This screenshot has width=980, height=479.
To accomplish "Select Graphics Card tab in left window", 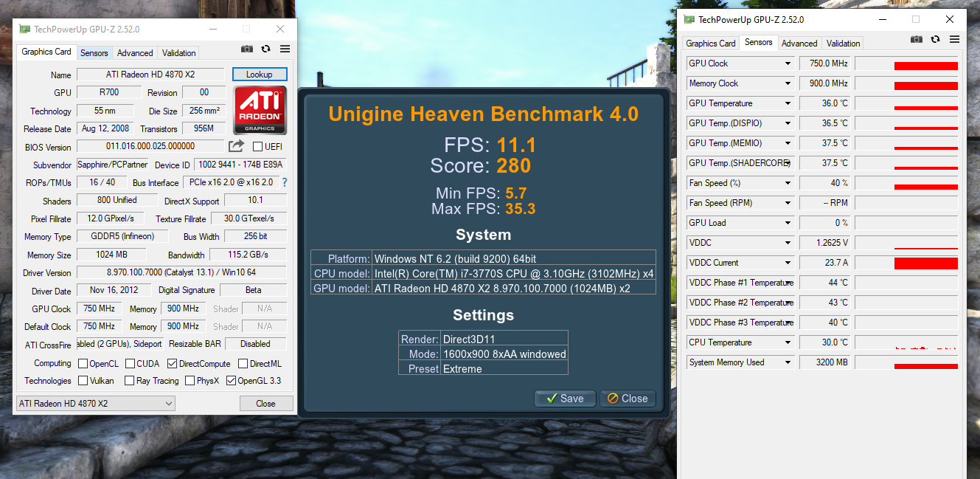I will (46, 52).
